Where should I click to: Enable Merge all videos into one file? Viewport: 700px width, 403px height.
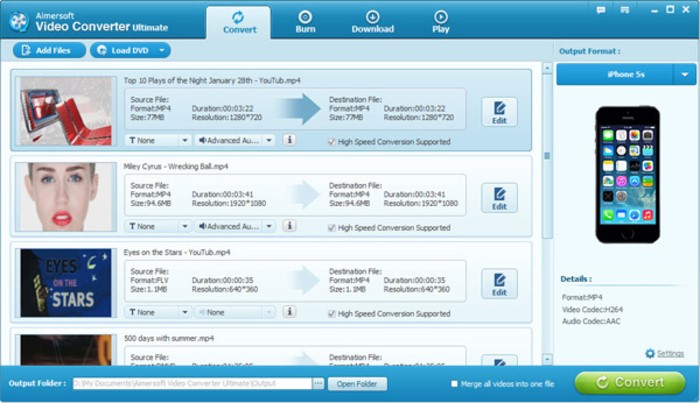pyautogui.click(x=454, y=383)
